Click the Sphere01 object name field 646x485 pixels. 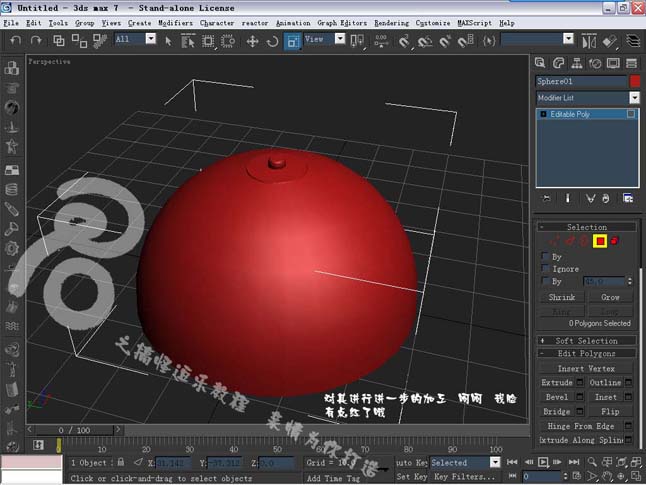[581, 81]
